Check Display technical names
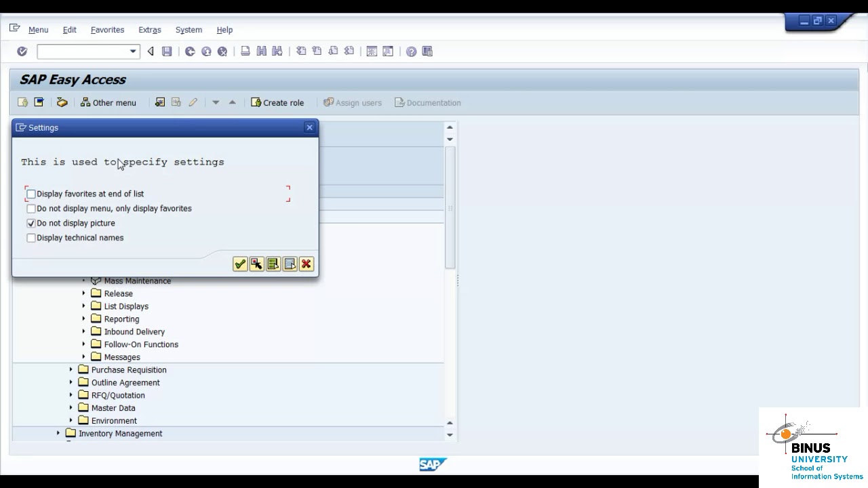The image size is (868, 488). pos(31,238)
